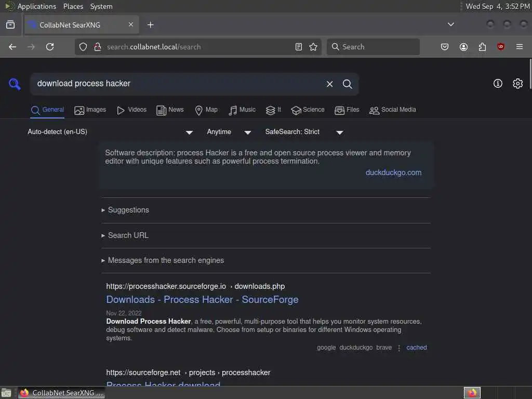Open the Pocket save icon

pos(445,47)
